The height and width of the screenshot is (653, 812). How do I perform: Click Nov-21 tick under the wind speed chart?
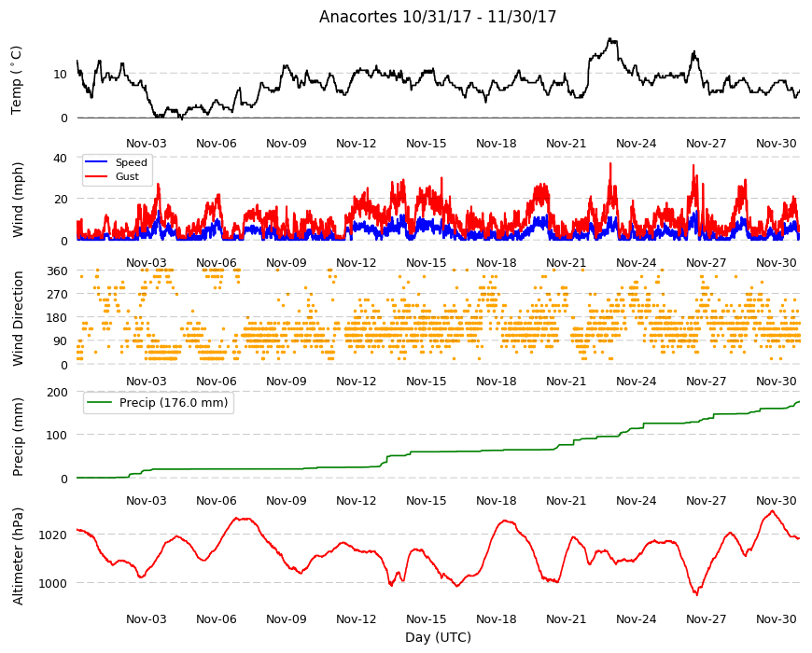click(x=566, y=262)
